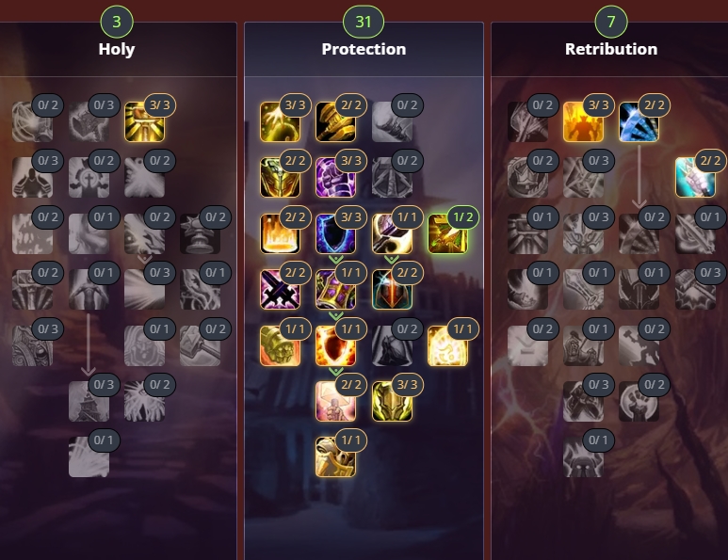
Task: Click the teal gauntlet 2/2 Retribution talent
Action: pos(695,178)
